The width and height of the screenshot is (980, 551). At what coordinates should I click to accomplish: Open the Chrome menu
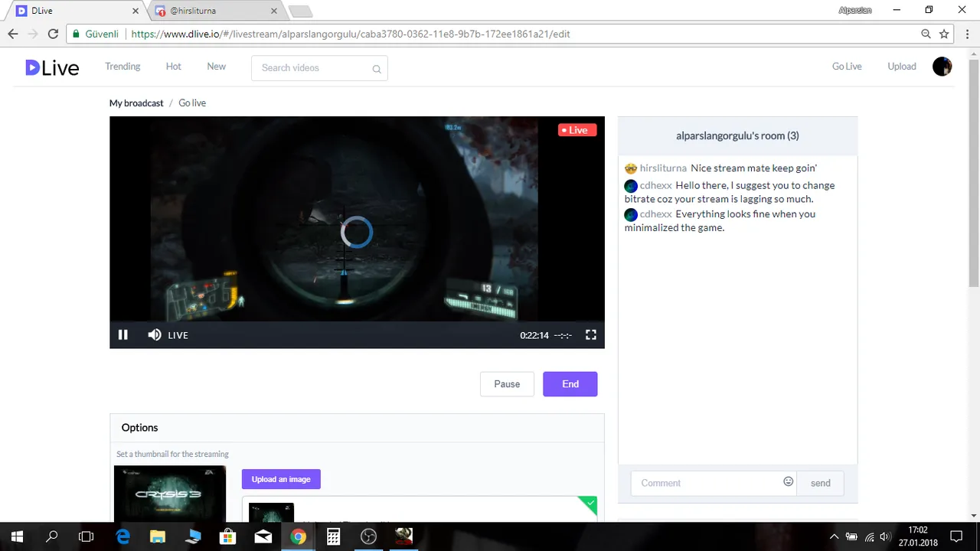point(966,34)
